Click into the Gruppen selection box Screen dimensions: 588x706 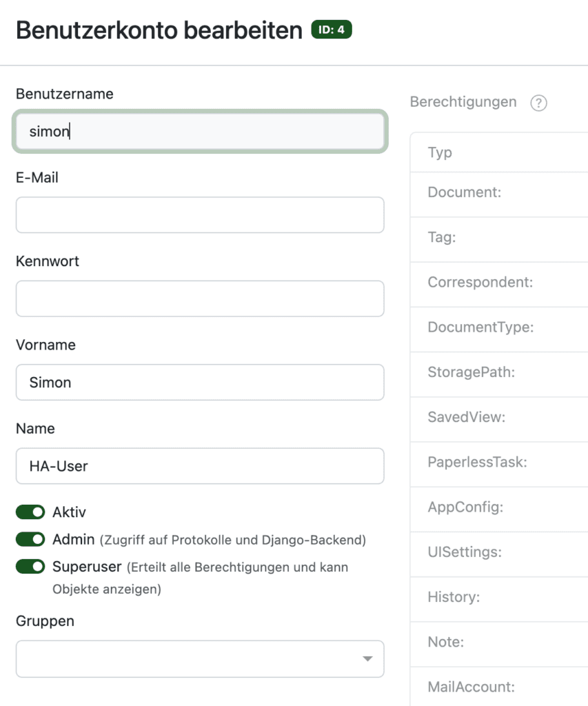(x=200, y=658)
